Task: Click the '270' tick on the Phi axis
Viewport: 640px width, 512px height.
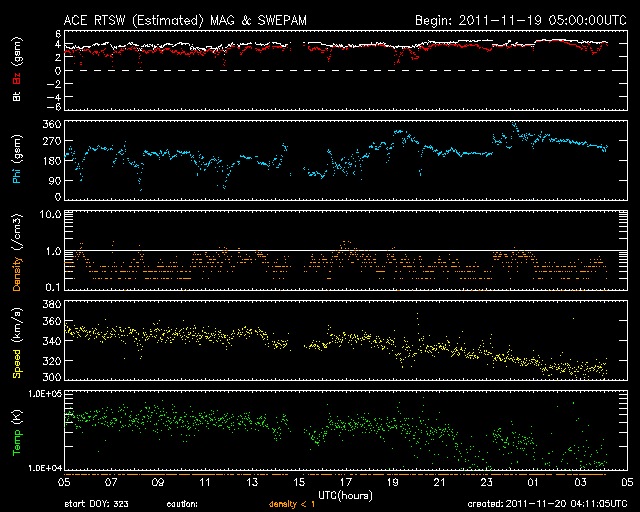Action: [52, 141]
